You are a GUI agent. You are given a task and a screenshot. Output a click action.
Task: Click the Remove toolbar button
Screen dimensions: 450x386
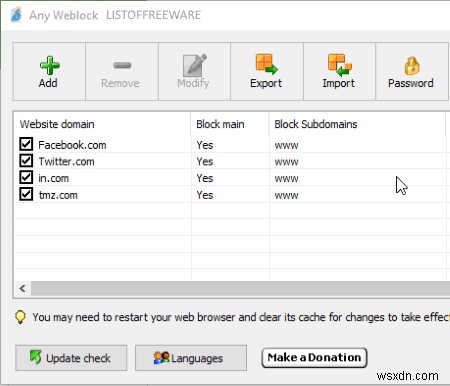[x=122, y=71]
